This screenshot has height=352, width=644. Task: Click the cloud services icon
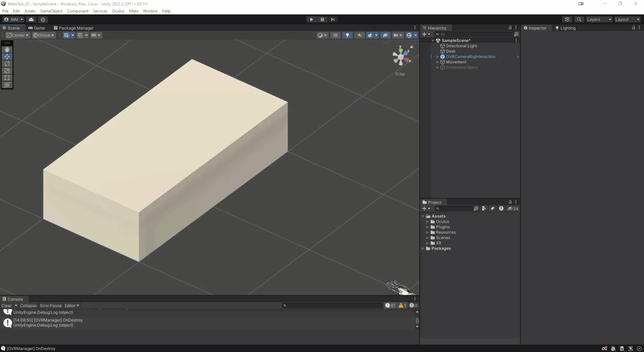point(31,19)
